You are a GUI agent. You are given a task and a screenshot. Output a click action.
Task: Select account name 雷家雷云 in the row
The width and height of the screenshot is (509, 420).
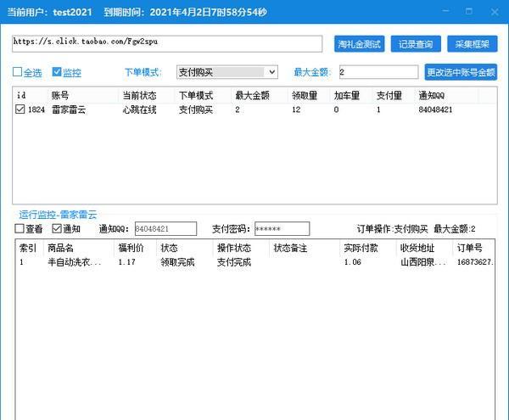(69, 109)
